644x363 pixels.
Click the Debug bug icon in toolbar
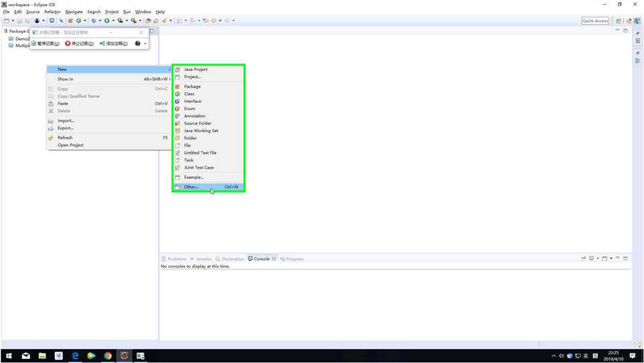[94, 21]
